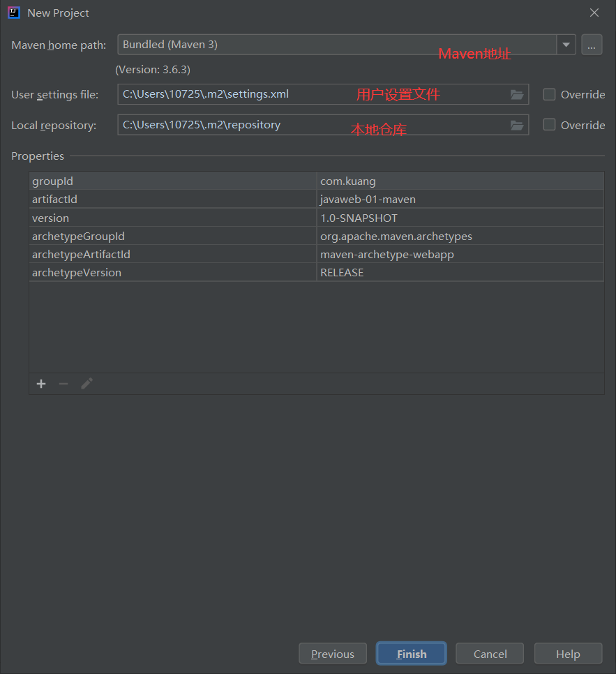Viewport: 616px width, 674px height.
Task: Select the com.kuang value cell
Action: click(x=460, y=181)
